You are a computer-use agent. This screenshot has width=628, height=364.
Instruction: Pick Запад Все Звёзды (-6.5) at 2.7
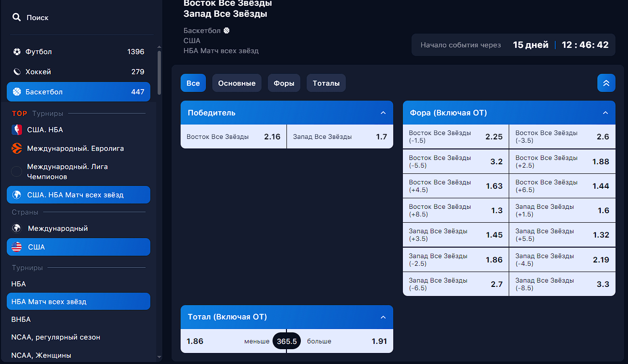tap(456, 284)
